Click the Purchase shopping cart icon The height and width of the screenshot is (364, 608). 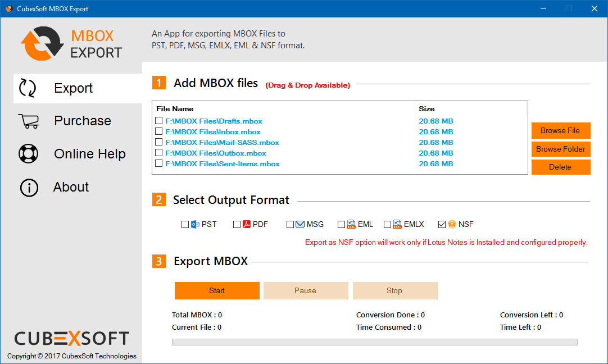(x=29, y=121)
